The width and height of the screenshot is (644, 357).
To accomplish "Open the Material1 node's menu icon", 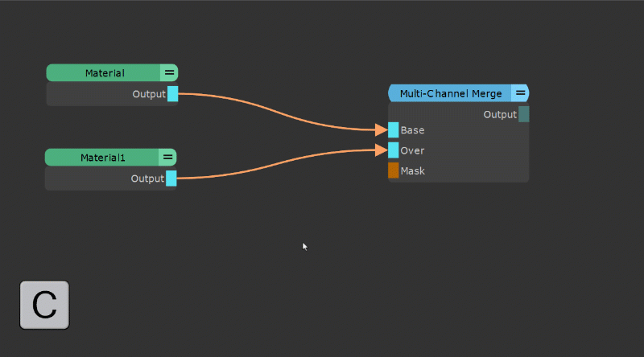I will point(167,158).
